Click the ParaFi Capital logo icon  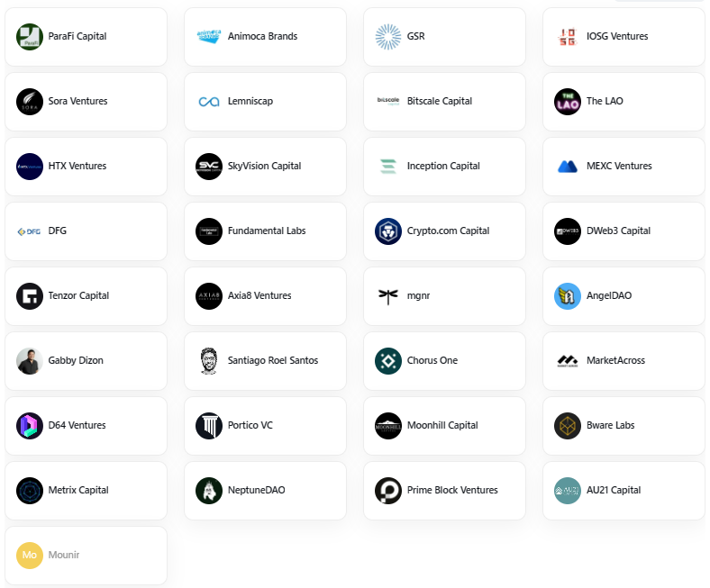tap(30, 37)
